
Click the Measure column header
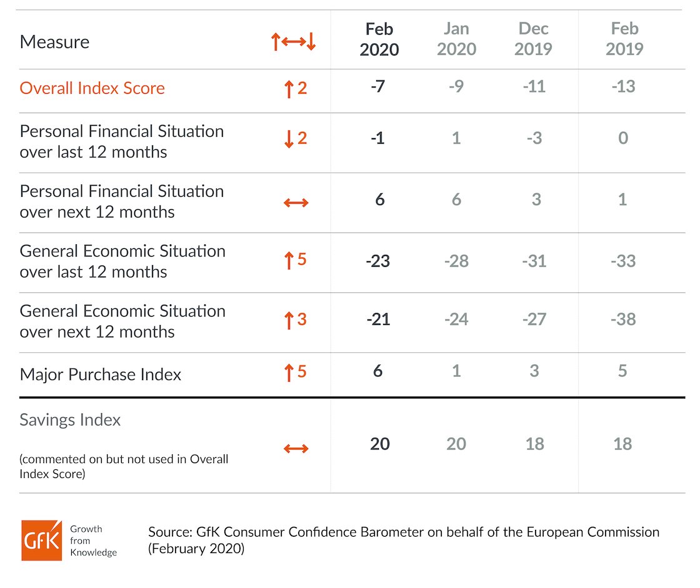tap(54, 42)
